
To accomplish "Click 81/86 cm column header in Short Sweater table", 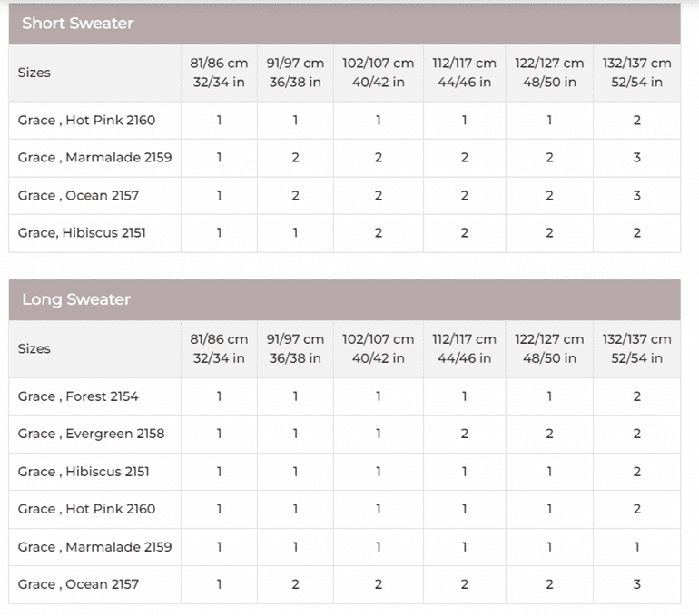I will (x=219, y=73).
